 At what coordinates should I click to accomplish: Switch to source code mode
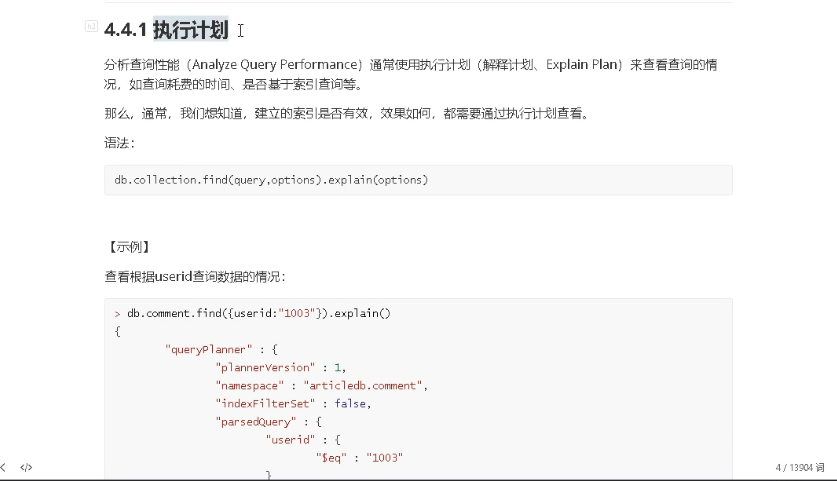tap(26, 468)
